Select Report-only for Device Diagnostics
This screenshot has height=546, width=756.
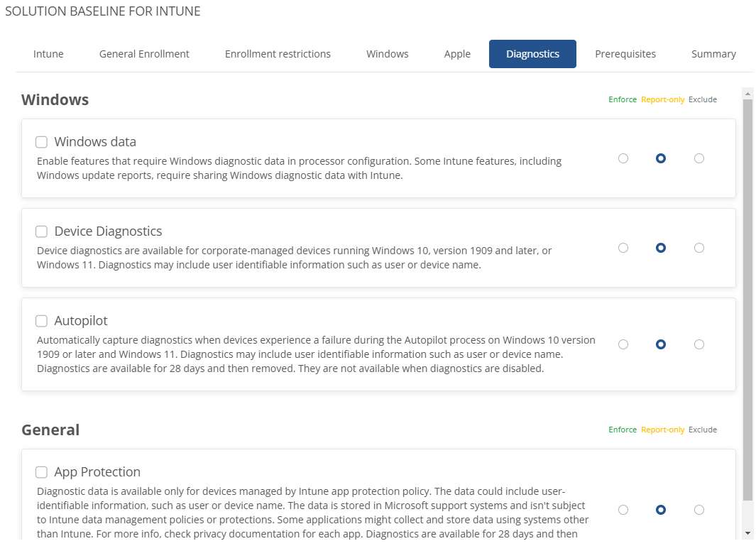[x=661, y=248]
